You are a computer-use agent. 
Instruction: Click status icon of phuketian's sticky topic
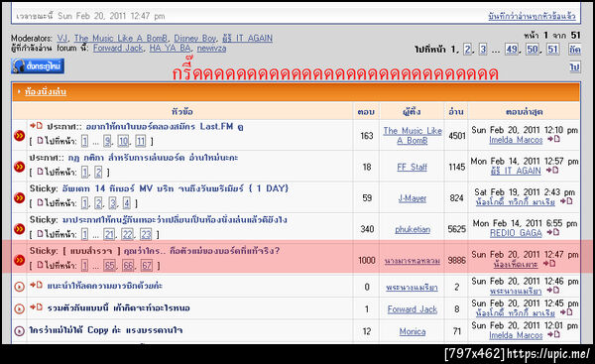click(20, 229)
